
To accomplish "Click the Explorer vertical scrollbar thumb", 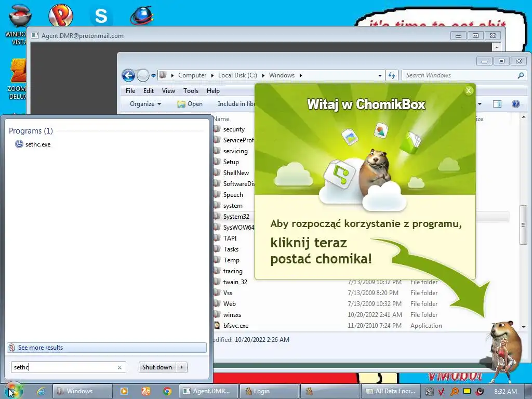I will (523, 224).
